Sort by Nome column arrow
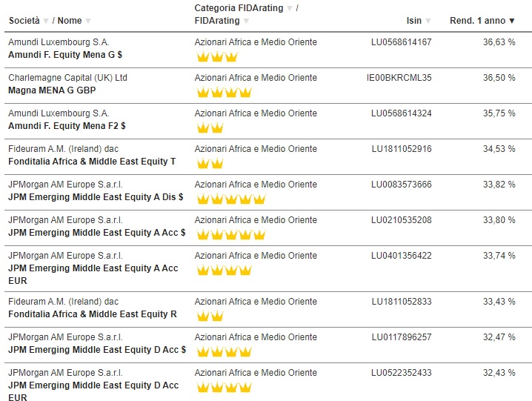Viewport: 532px width, 401px height. (88, 21)
